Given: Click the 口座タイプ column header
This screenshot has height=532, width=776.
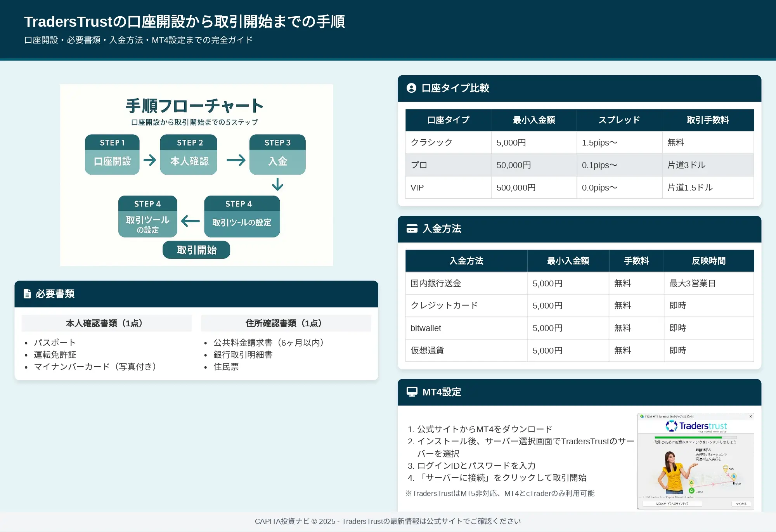Looking at the screenshot, I should [x=449, y=120].
